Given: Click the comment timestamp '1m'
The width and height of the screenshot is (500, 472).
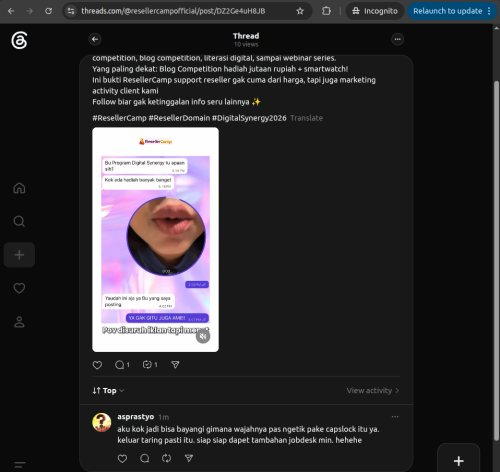Looking at the screenshot, I should click(x=164, y=417).
